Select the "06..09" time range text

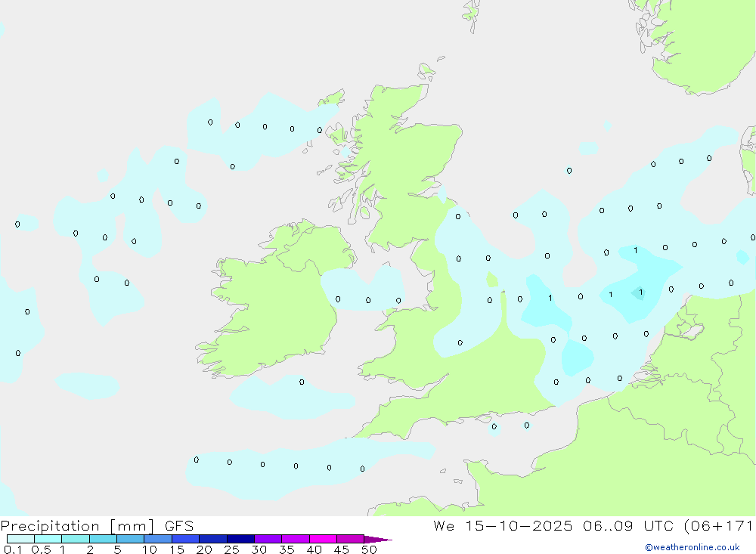(x=608, y=525)
